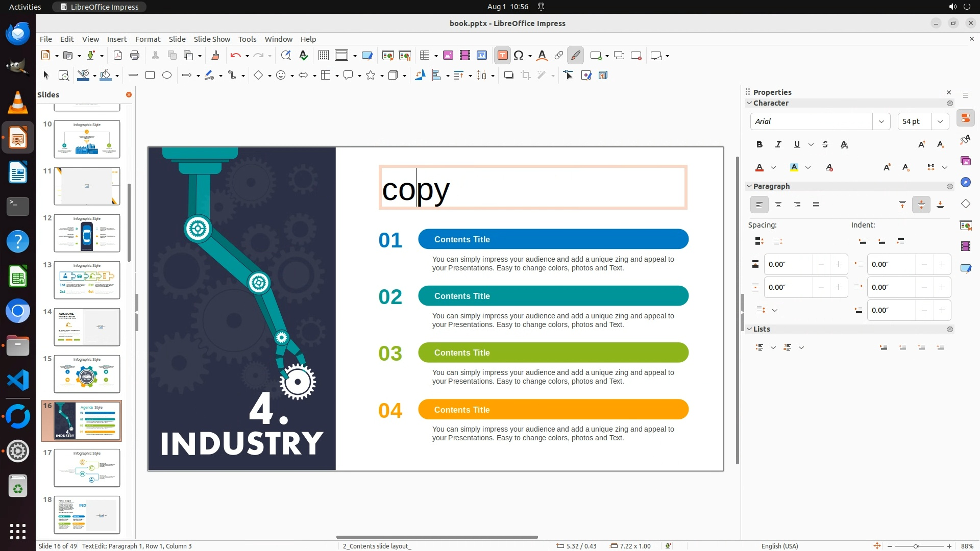Insert a special character with omega icon

pos(519,56)
